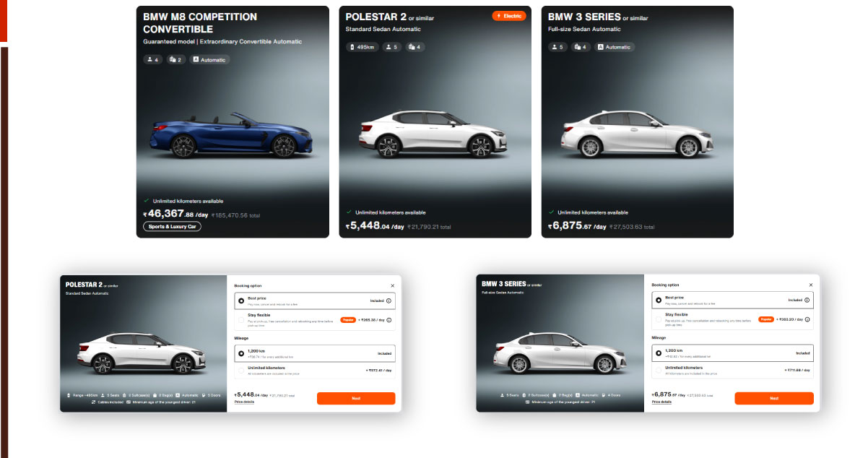Open info icon for Polestar Best price

tap(389, 301)
